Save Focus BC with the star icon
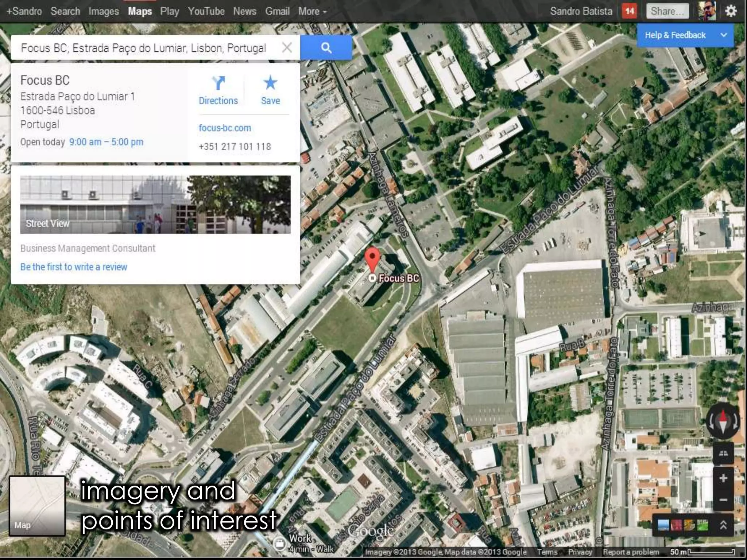747x560 pixels. [270, 90]
